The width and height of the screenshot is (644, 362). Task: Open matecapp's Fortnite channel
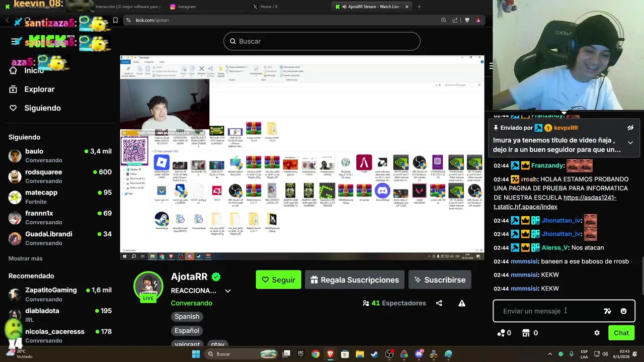60,197
